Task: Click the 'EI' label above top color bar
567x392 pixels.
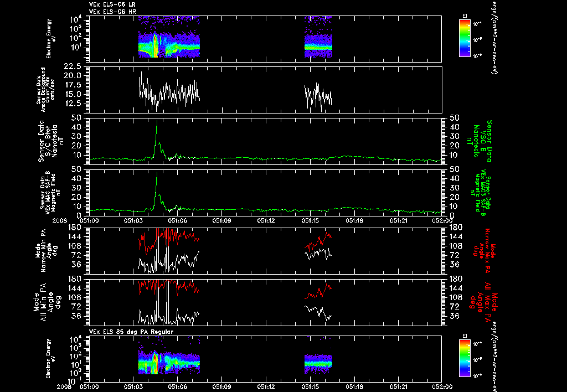Action: (465, 16)
